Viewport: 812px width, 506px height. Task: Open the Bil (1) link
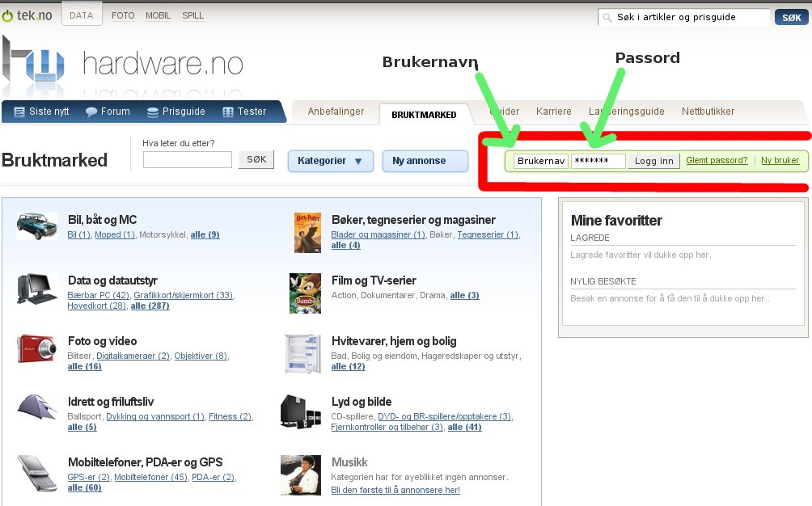click(x=78, y=235)
